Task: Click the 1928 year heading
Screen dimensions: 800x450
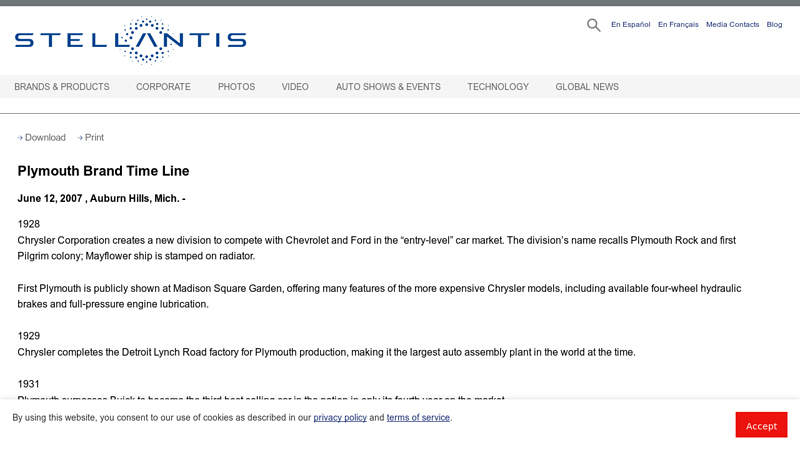Action: 29,224
